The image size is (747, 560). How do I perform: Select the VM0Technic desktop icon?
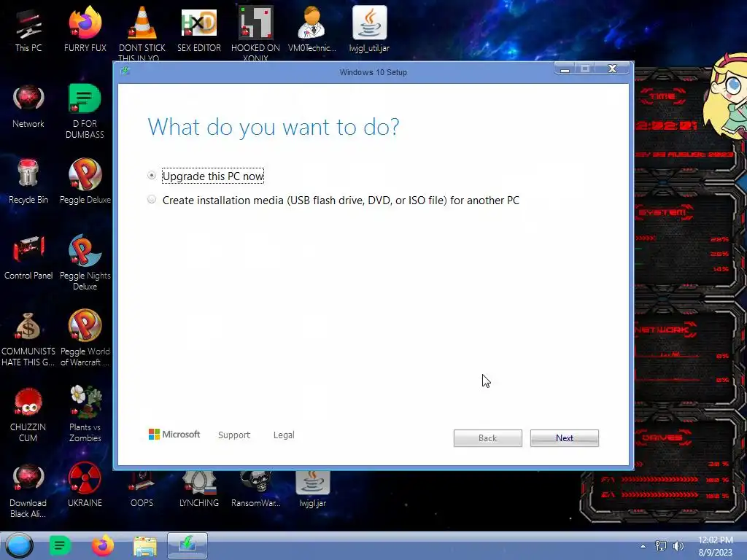(312, 29)
